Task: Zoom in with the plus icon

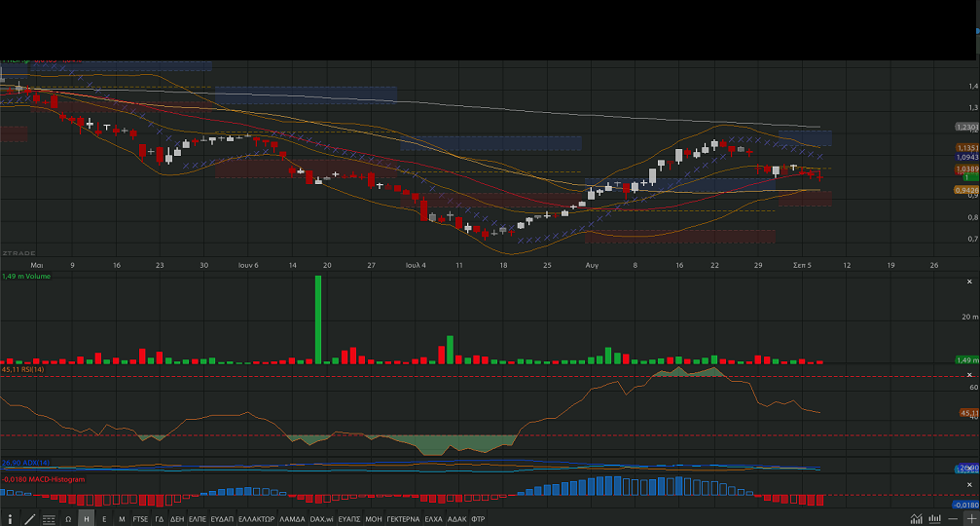Action: (x=971, y=518)
